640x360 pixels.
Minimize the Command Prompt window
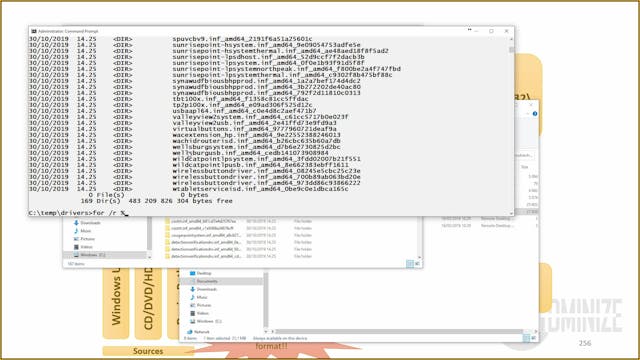pyautogui.click(x=476, y=31)
